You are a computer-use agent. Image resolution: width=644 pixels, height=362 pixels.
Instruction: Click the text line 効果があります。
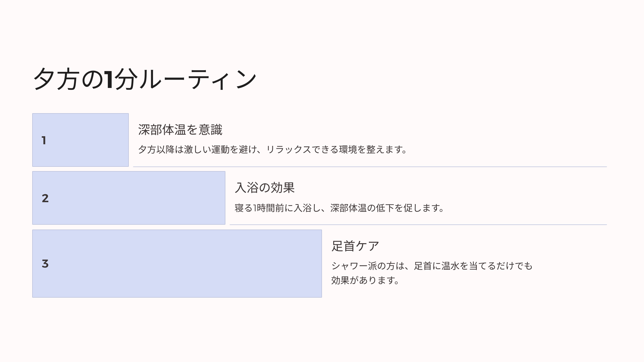[x=365, y=280]
